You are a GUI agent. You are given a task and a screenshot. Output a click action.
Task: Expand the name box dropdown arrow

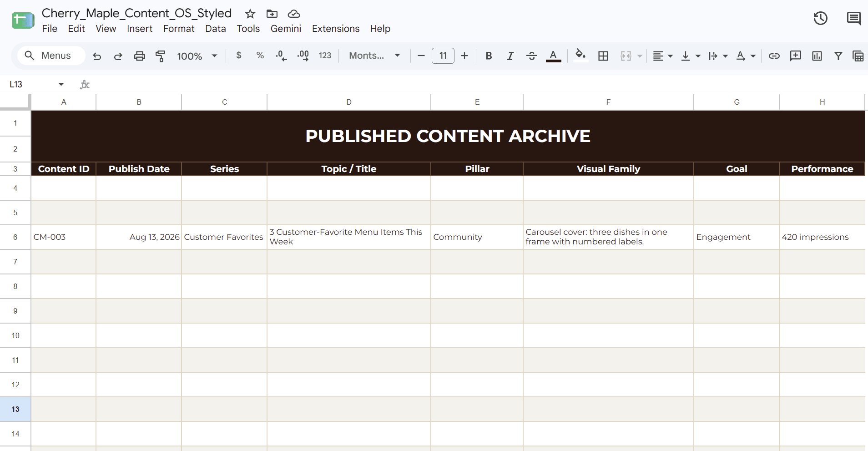click(x=61, y=84)
